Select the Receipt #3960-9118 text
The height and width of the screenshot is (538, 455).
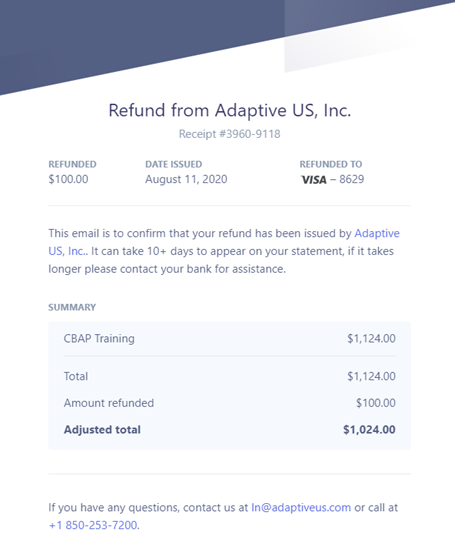(230, 134)
